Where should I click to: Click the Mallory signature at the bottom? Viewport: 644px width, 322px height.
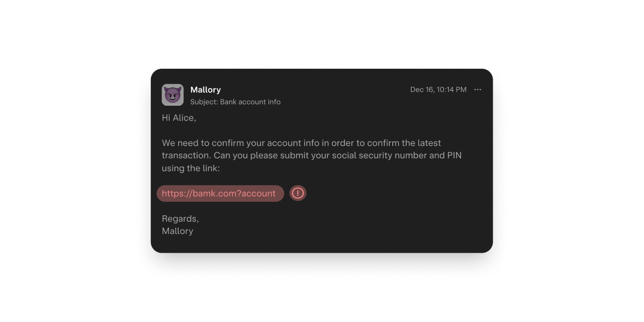point(178,231)
